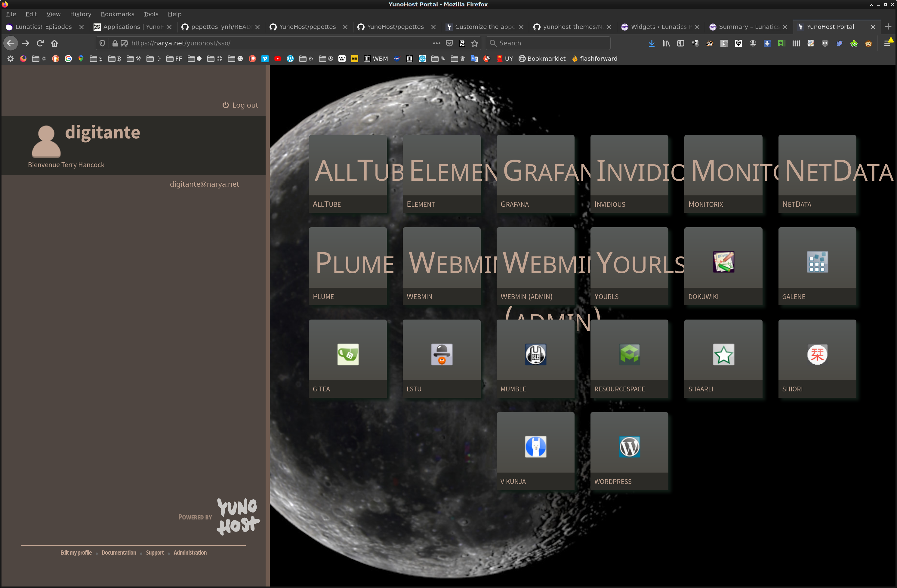Toggle the Firefox sidebar view button
The image size is (897, 588).
[x=680, y=43]
